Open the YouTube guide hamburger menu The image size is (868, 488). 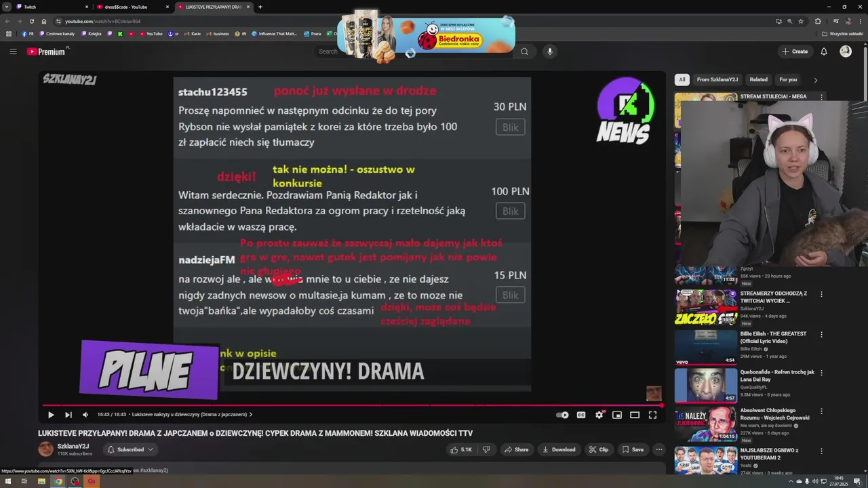click(13, 52)
